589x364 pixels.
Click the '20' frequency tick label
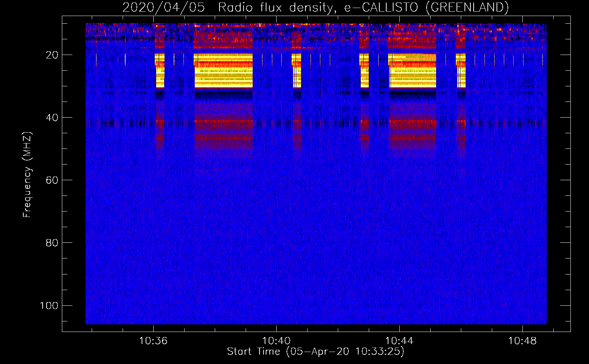tap(52, 55)
